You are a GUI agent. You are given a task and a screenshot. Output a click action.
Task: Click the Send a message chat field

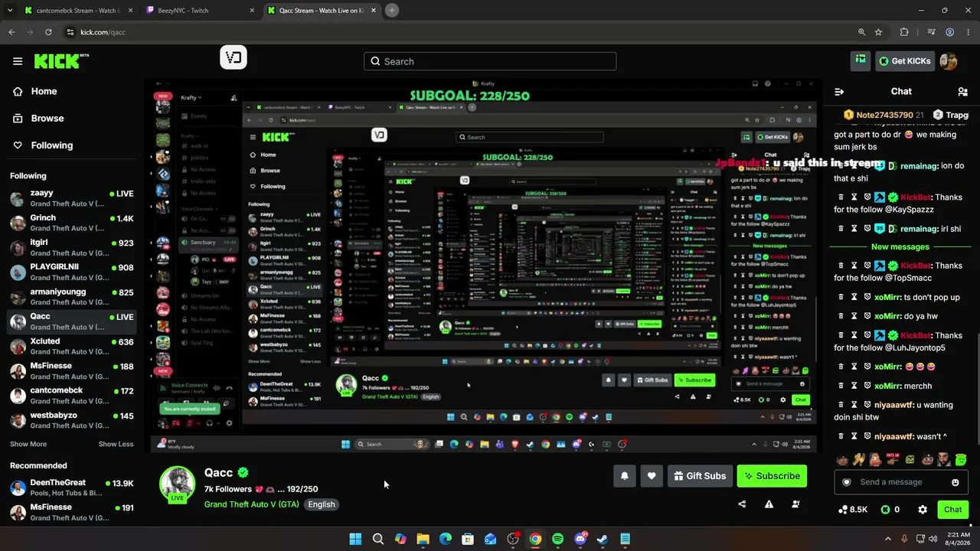coord(900,482)
